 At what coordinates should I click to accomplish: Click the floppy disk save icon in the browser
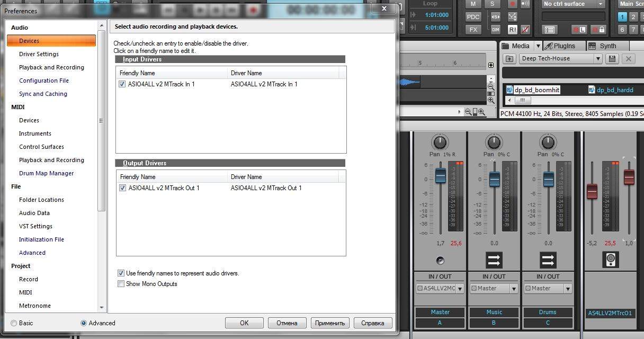pos(612,59)
